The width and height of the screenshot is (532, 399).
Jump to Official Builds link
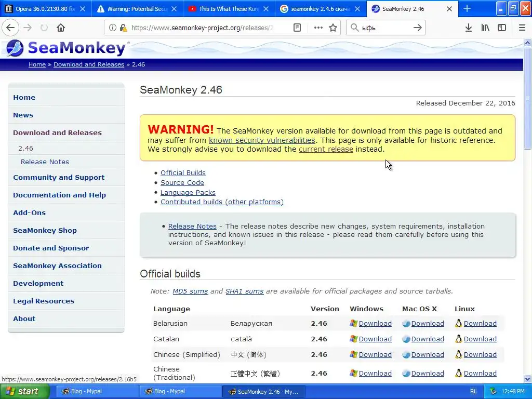pos(183,172)
